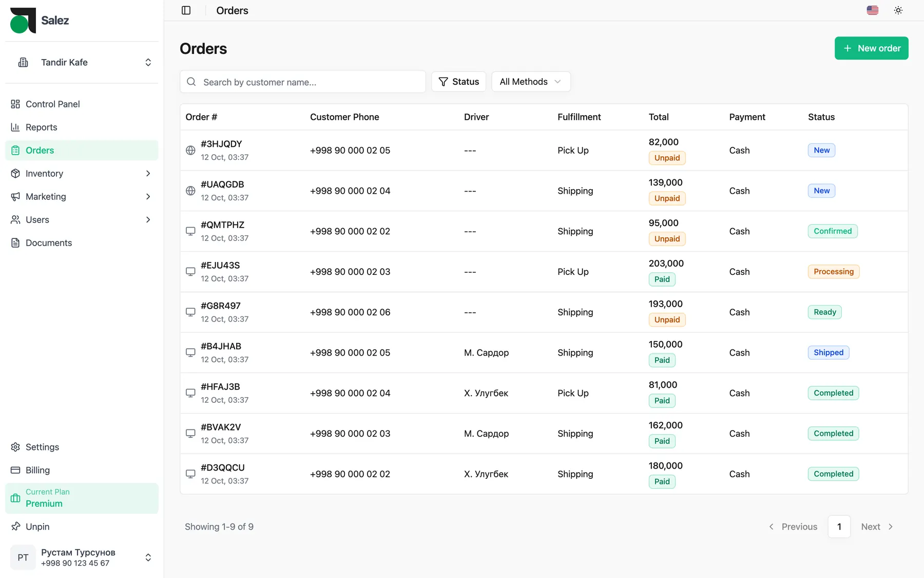Toggle the sidebar panel icon

pos(186,10)
